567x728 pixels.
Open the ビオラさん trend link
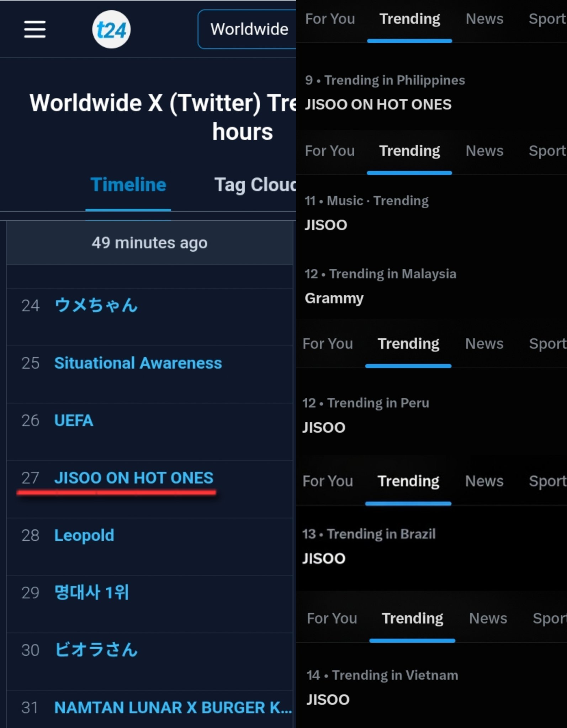96,650
